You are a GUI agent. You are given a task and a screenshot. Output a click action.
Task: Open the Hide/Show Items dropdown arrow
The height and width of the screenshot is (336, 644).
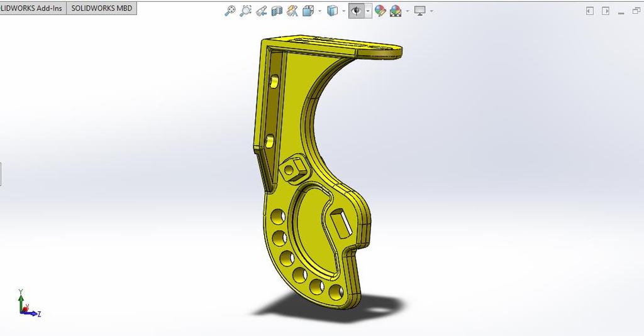click(x=367, y=11)
